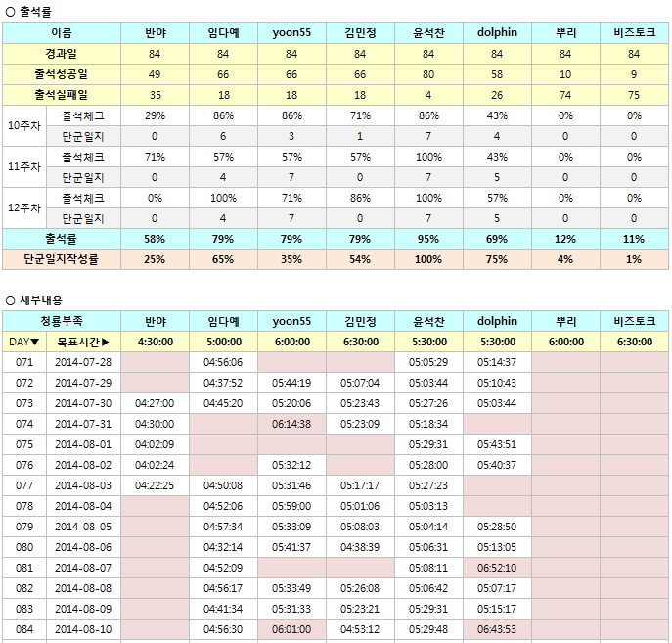Select the target time '4:30:00' for 반야
This screenshot has height=643, width=672.
[155, 342]
